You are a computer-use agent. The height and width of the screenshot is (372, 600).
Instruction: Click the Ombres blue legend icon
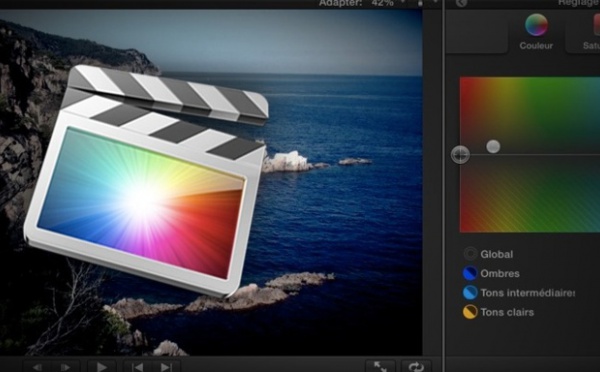tap(470, 273)
